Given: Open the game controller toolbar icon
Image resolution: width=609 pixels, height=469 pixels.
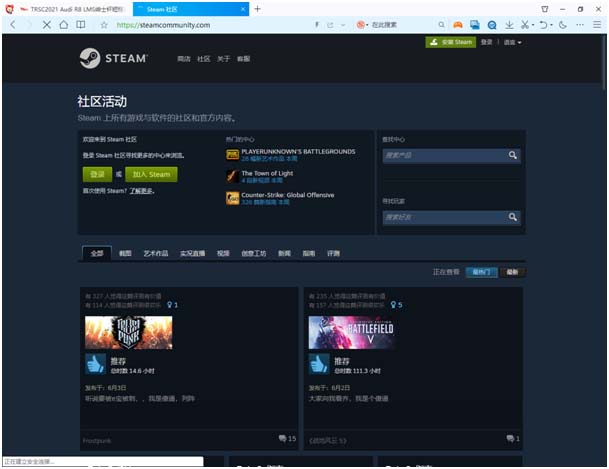Looking at the screenshot, I should pos(458,25).
